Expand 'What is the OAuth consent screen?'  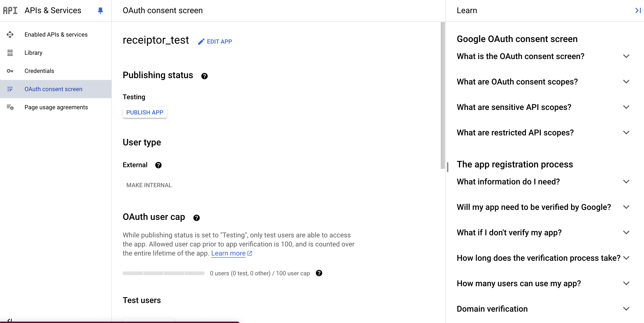(543, 57)
